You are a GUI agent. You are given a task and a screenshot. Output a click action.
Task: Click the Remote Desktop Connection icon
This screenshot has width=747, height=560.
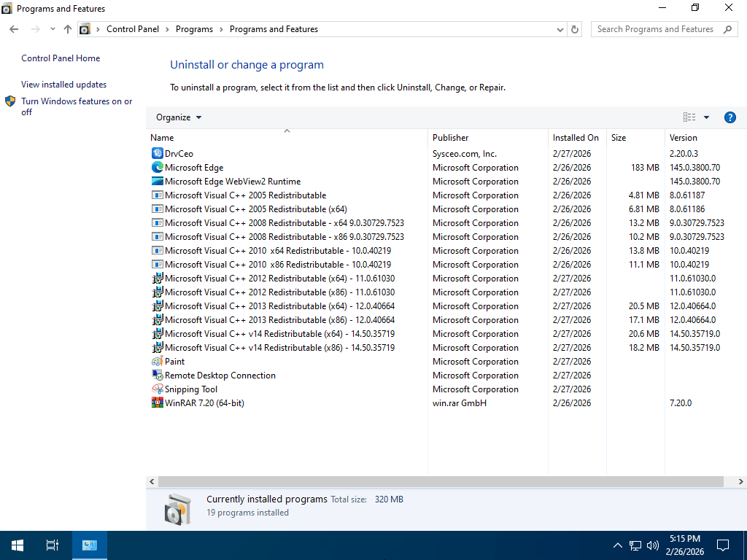tap(158, 376)
